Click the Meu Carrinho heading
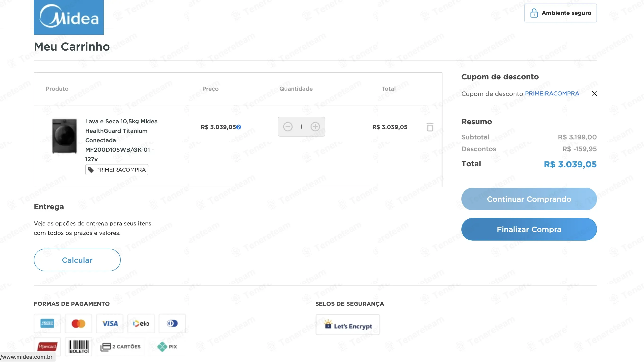644x363 pixels. point(72,47)
